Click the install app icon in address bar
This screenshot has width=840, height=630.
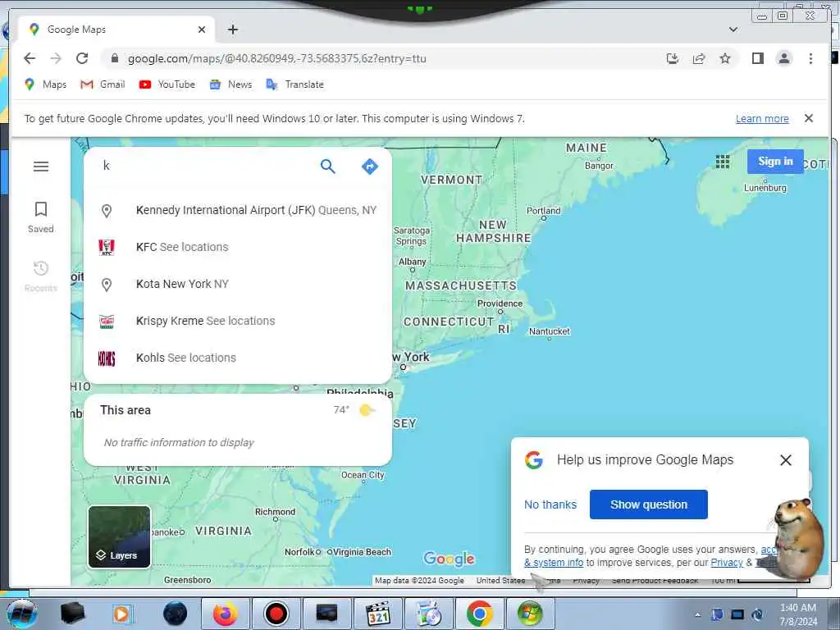point(673,58)
